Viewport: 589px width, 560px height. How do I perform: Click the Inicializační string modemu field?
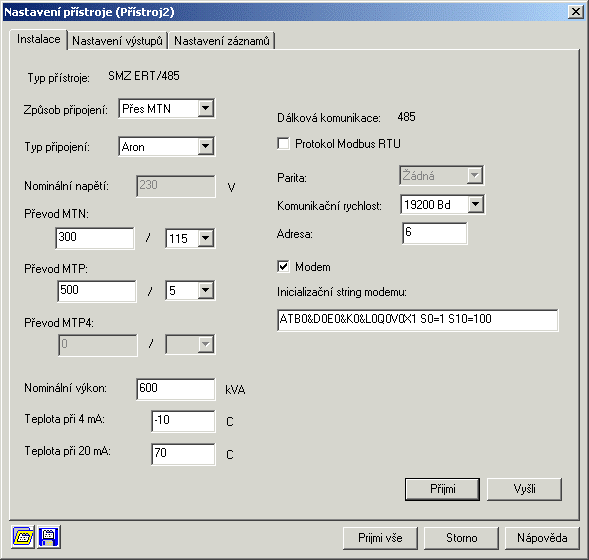click(418, 320)
